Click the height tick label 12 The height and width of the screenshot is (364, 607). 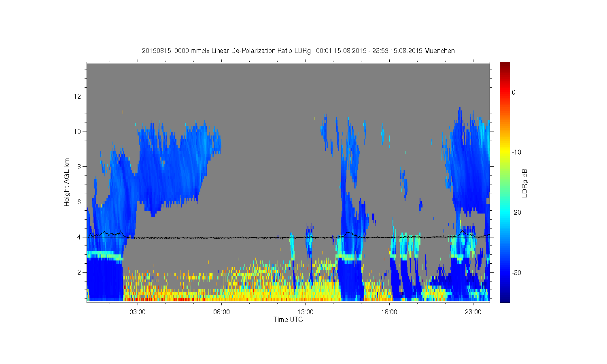[78, 96]
